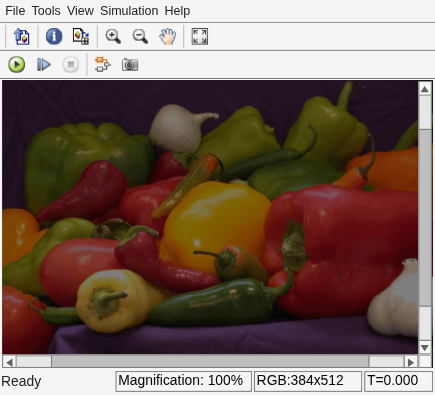This screenshot has width=435, height=395.
Task: Click the horizontal scrollbar left arrow
Action: [x=9, y=362]
